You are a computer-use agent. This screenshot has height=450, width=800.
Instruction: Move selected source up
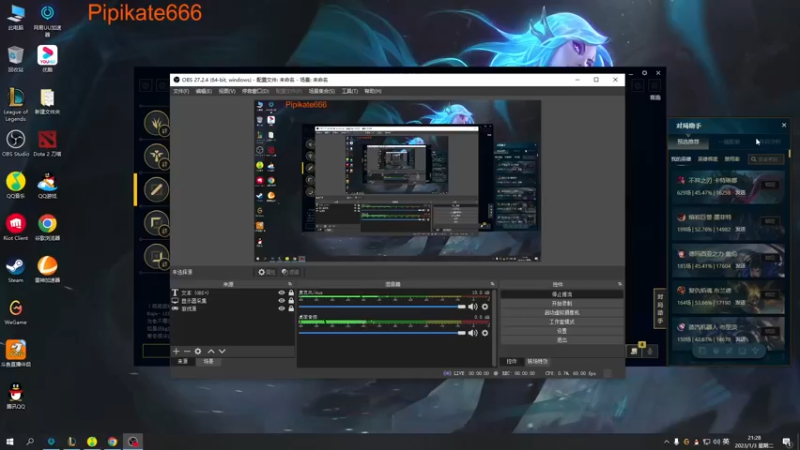(x=211, y=351)
